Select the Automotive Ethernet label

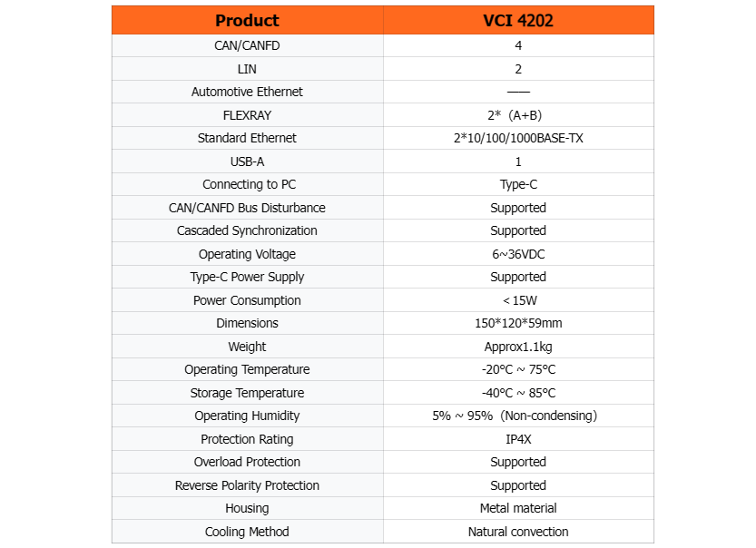tap(247, 92)
